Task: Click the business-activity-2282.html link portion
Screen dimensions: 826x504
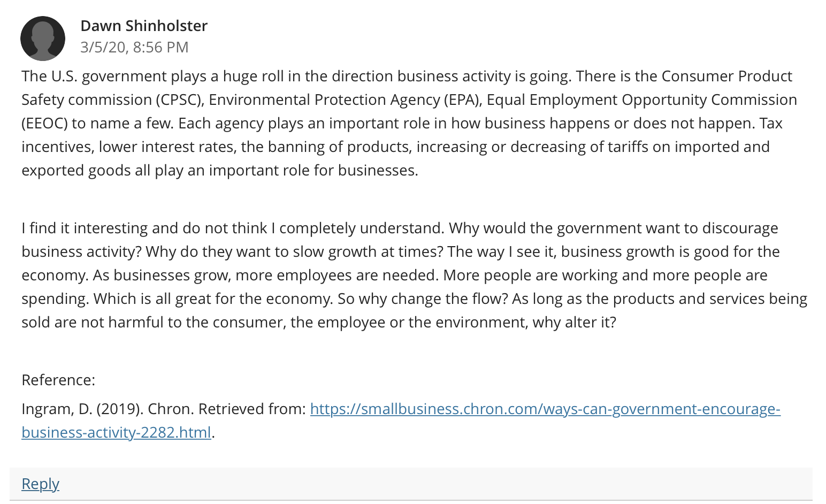Action: pos(117,432)
